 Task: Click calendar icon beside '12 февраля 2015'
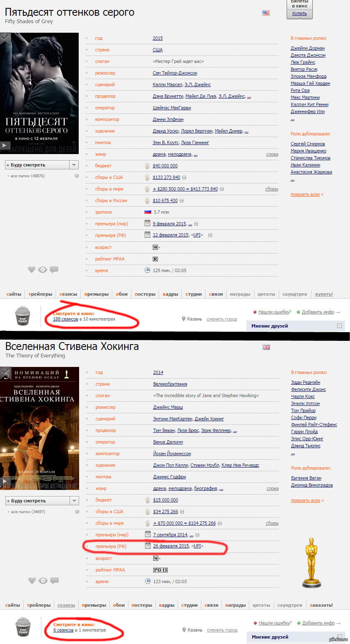147,235
